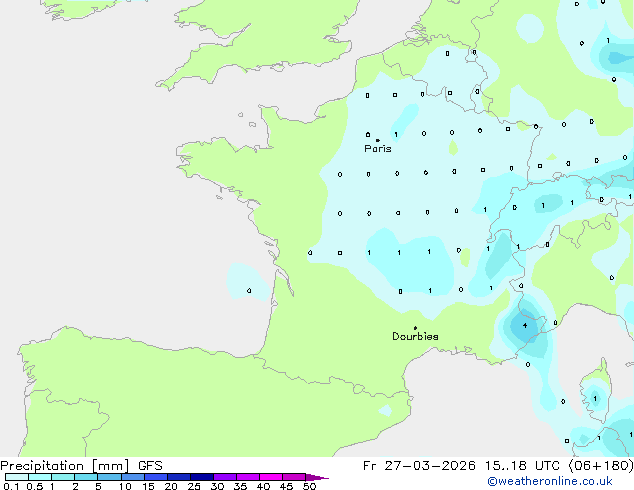This screenshot has width=634, height=490.
Task: Click the '50' legend scale label
Action: coord(310,486)
